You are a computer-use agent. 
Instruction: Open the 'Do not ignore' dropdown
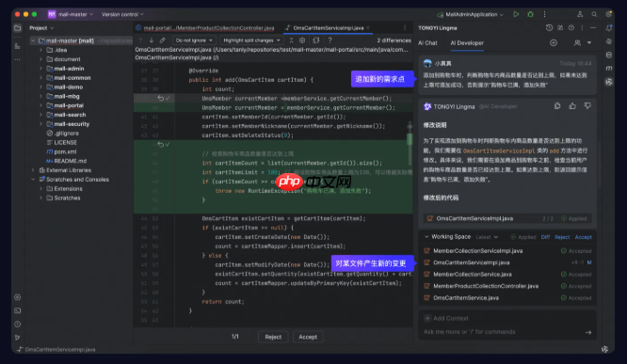point(194,40)
